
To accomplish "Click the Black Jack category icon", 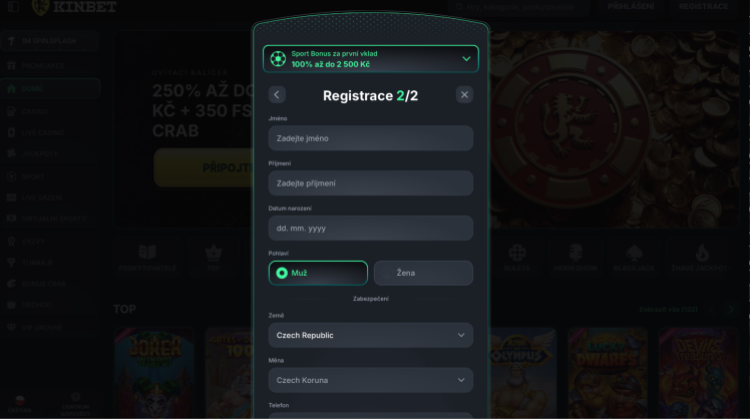I will click(x=635, y=253).
